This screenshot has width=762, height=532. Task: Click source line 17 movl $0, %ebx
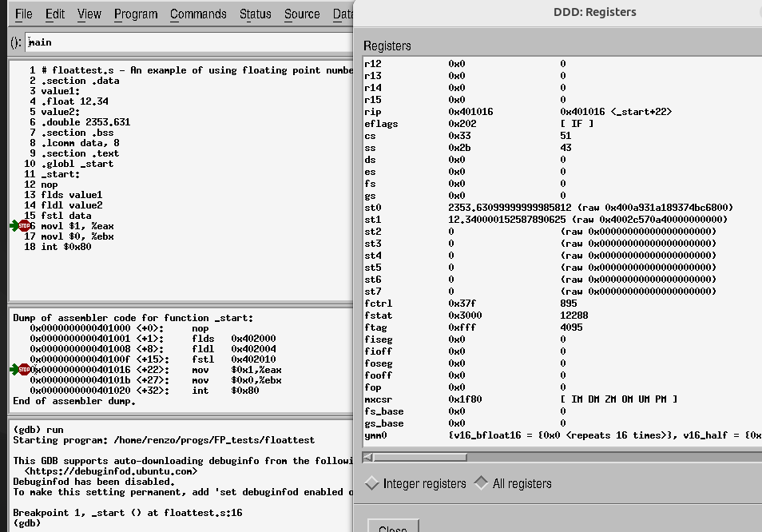77,236
